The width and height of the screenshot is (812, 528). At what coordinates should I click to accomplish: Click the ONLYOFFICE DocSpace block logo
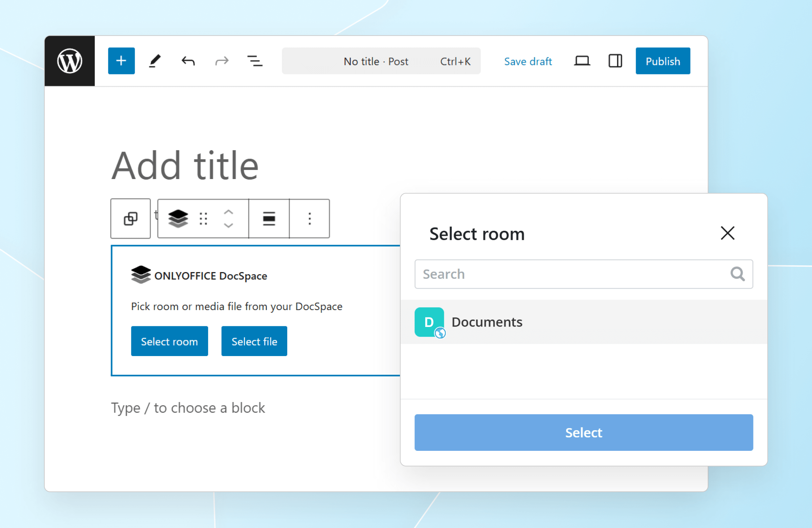pos(140,275)
